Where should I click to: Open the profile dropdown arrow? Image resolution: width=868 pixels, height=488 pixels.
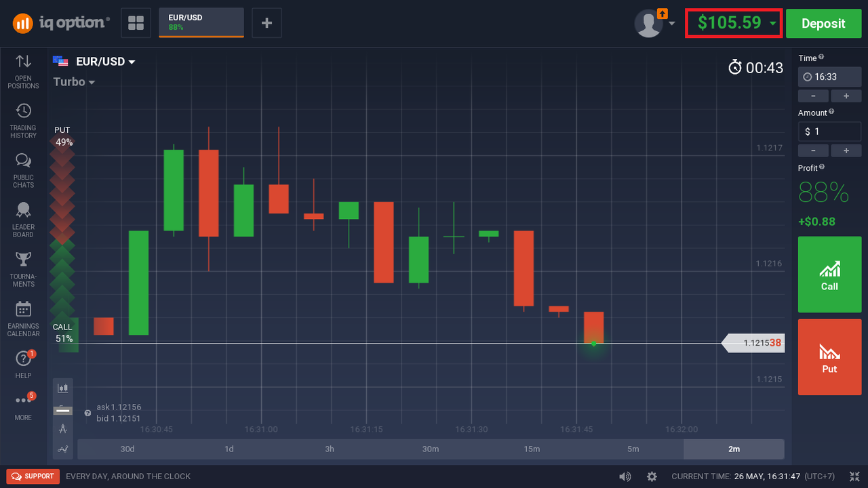[x=671, y=23]
